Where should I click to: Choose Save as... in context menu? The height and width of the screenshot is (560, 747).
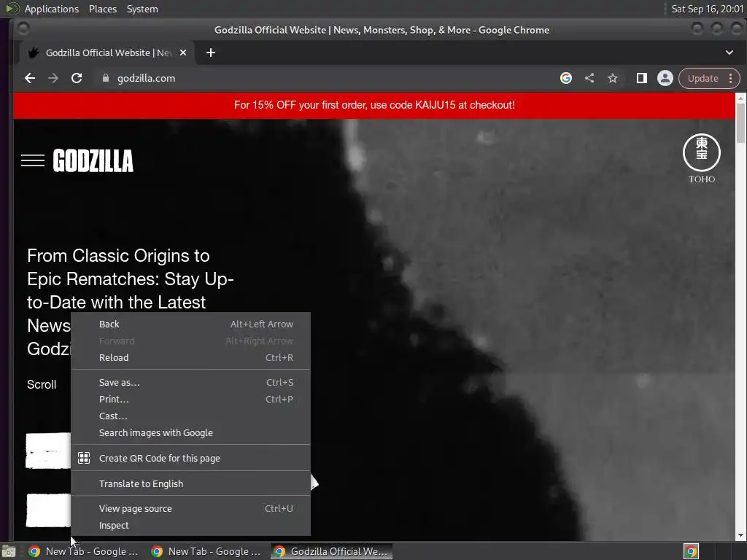tap(190, 382)
